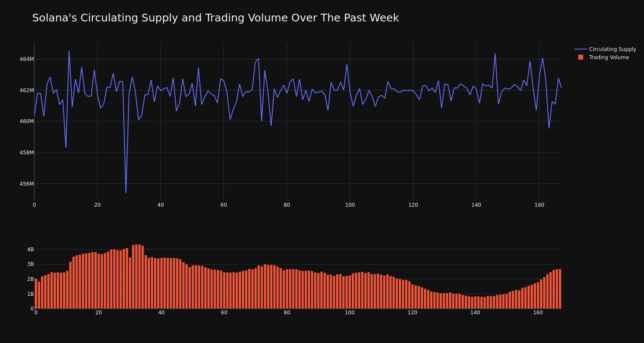
Task: Click the x-axis 160 label under the volume chart
Action: [538, 313]
